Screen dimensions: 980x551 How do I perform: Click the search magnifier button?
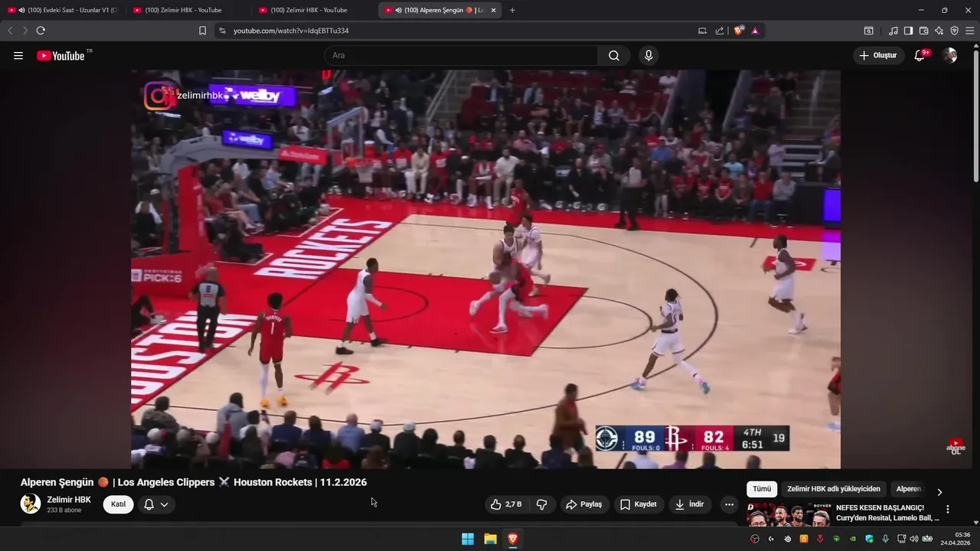click(x=614, y=55)
